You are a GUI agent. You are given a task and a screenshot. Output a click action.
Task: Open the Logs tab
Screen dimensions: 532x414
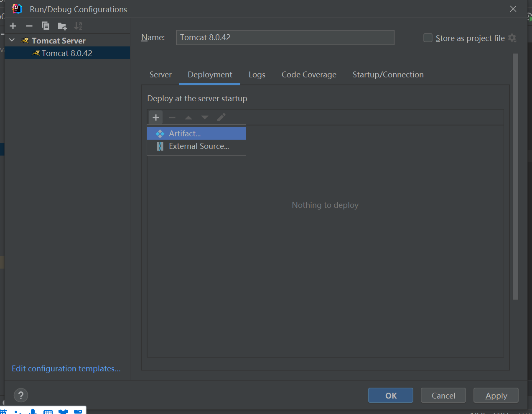pyautogui.click(x=257, y=74)
